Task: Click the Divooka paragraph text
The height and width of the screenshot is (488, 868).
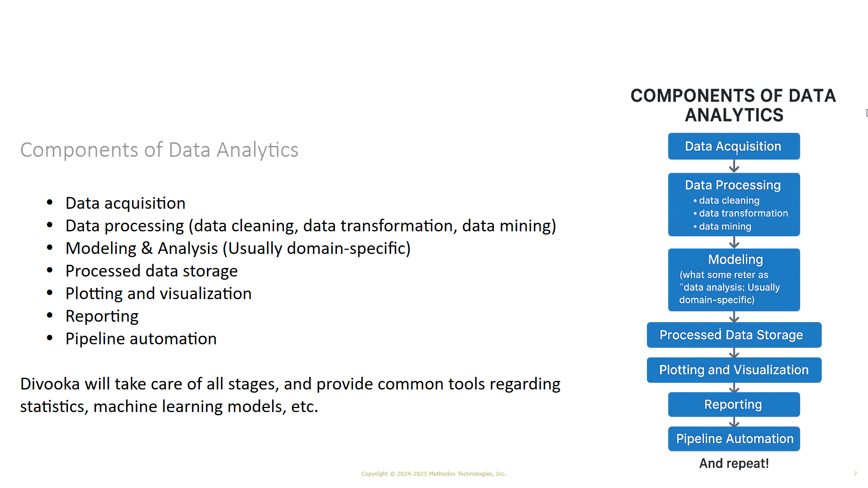Action: tap(290, 395)
